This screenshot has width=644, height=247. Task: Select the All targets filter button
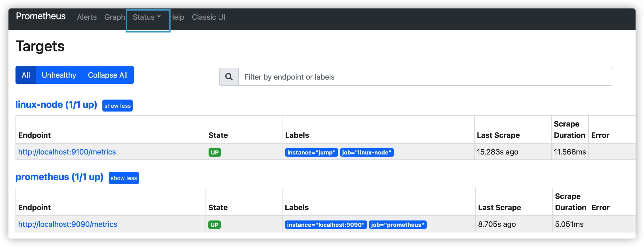tap(26, 75)
